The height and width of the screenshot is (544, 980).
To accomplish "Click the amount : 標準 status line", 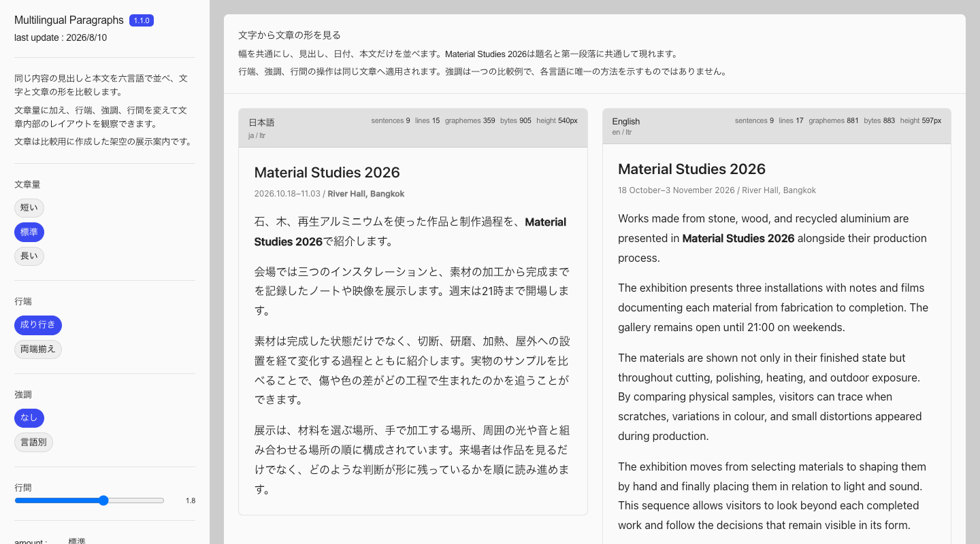I will (50, 541).
